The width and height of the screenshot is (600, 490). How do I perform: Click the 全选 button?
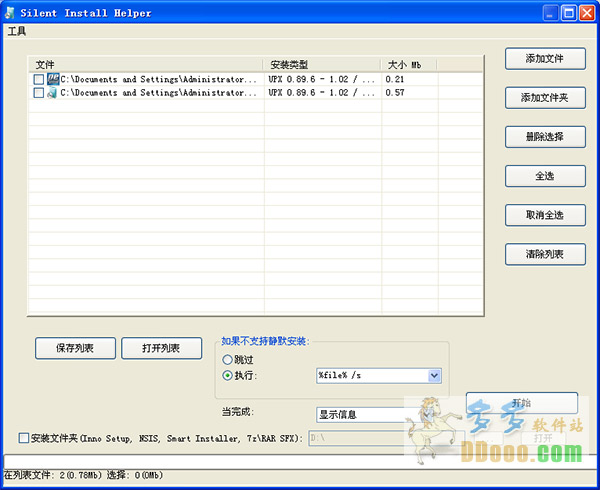545,176
